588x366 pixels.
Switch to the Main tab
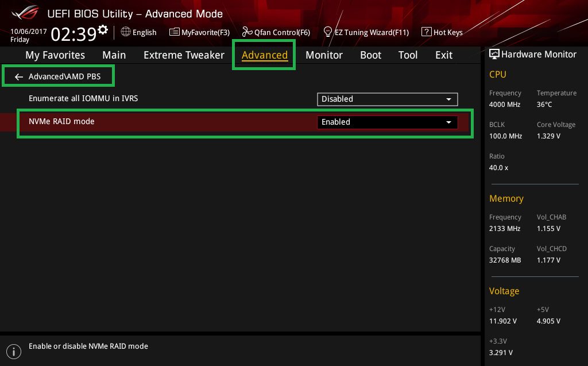(x=114, y=55)
